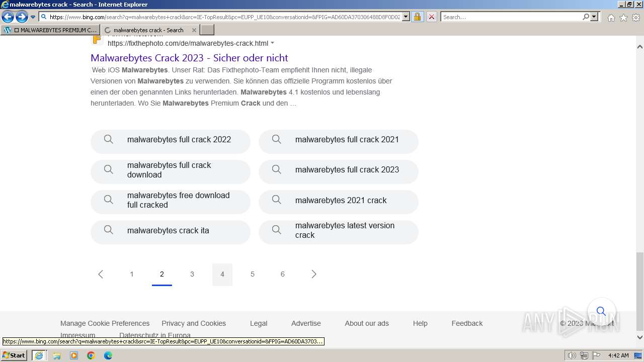Viewport: 644px width, 362px height.
Task: Launch Chrome from taskbar
Action: pos(91,355)
